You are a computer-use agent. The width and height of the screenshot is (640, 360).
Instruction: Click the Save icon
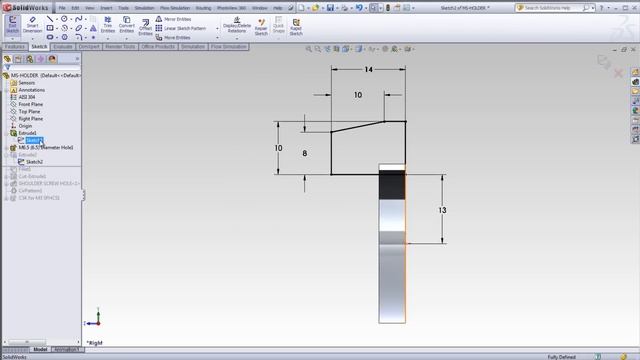pyautogui.click(x=330, y=8)
